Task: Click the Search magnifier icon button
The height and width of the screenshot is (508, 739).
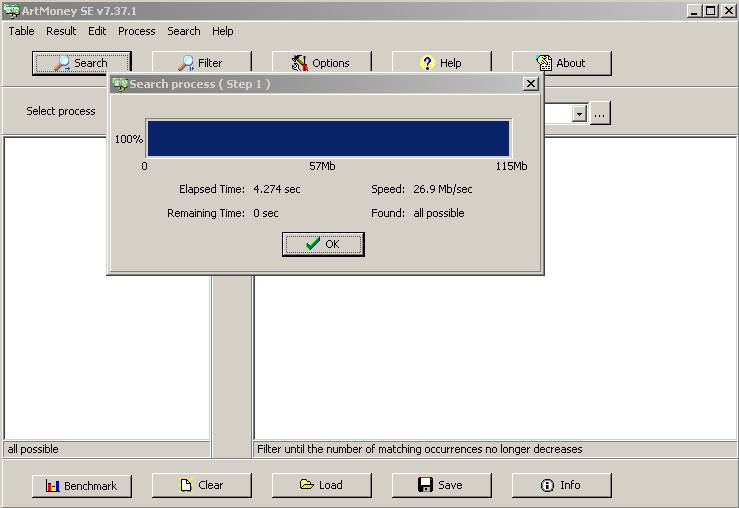Action: (x=81, y=63)
